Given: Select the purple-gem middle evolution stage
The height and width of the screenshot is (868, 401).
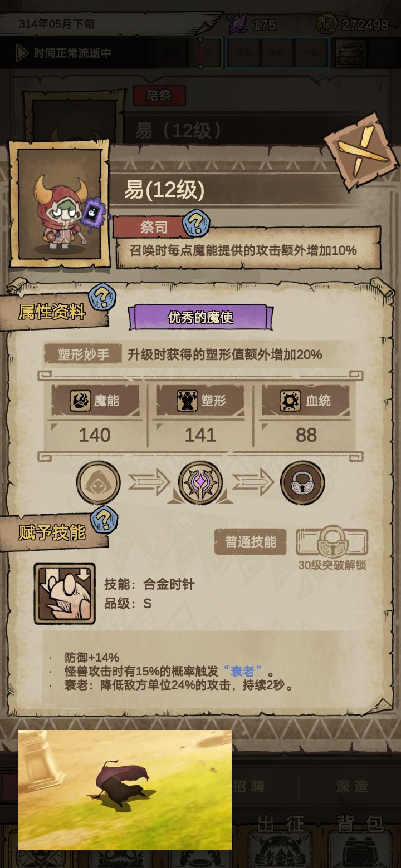Looking at the screenshot, I should [x=200, y=482].
